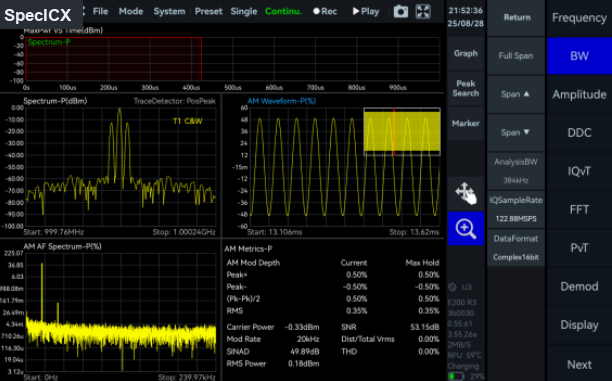This screenshot has width=612, height=381.
Task: Run Peak Search
Action: [466, 88]
